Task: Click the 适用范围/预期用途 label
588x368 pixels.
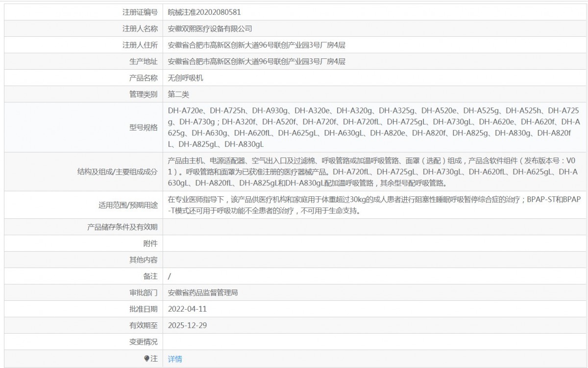Action: [x=128, y=206]
